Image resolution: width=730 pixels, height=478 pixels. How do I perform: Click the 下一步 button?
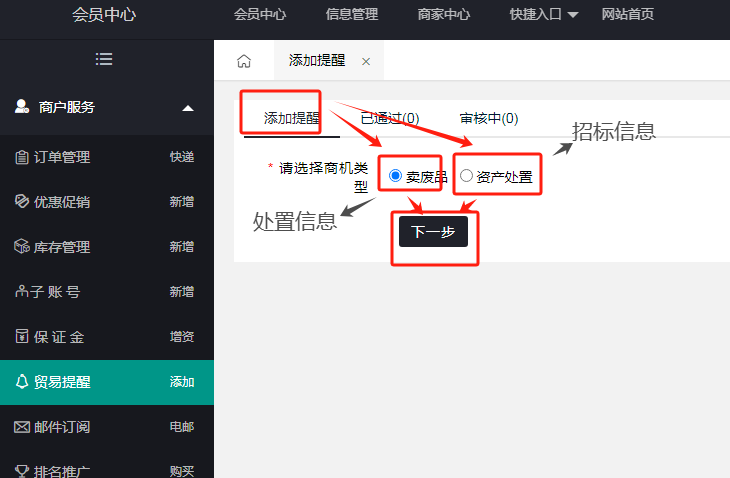[x=433, y=231]
